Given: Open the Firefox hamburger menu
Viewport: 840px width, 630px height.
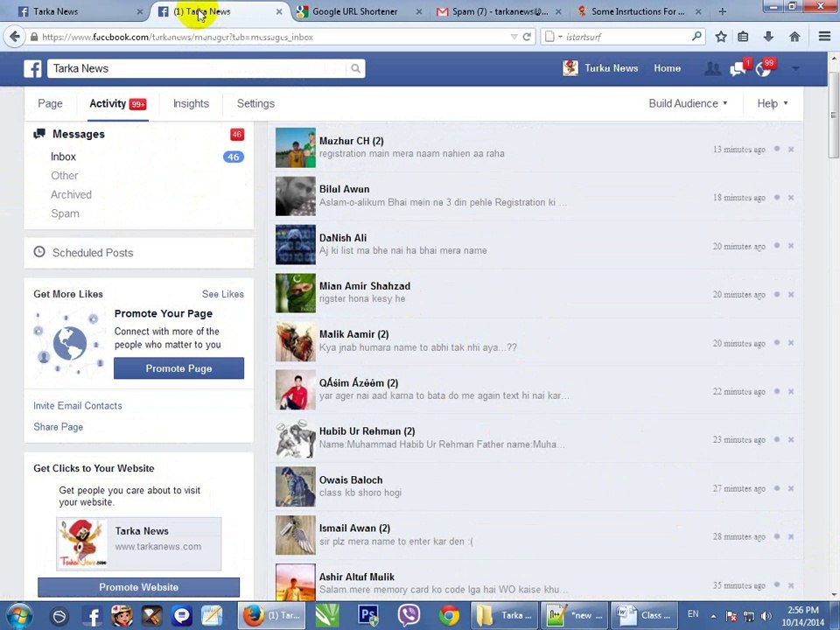Looking at the screenshot, I should click(824, 37).
